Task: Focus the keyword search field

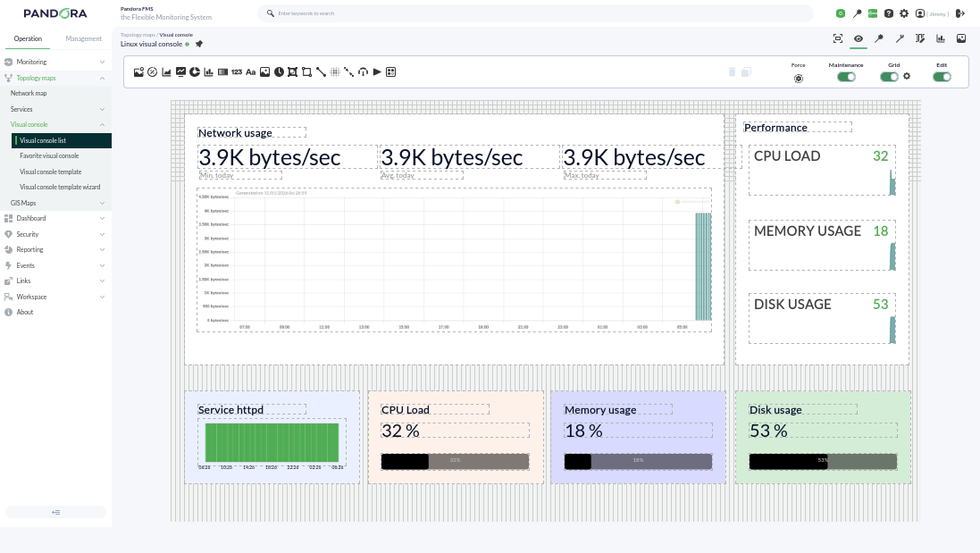Action: [536, 13]
